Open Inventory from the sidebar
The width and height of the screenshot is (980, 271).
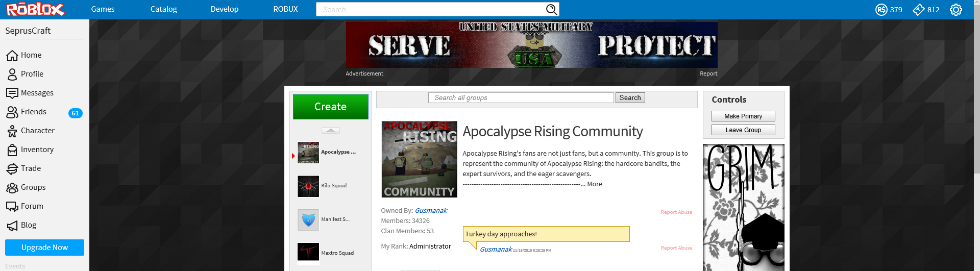click(x=37, y=150)
